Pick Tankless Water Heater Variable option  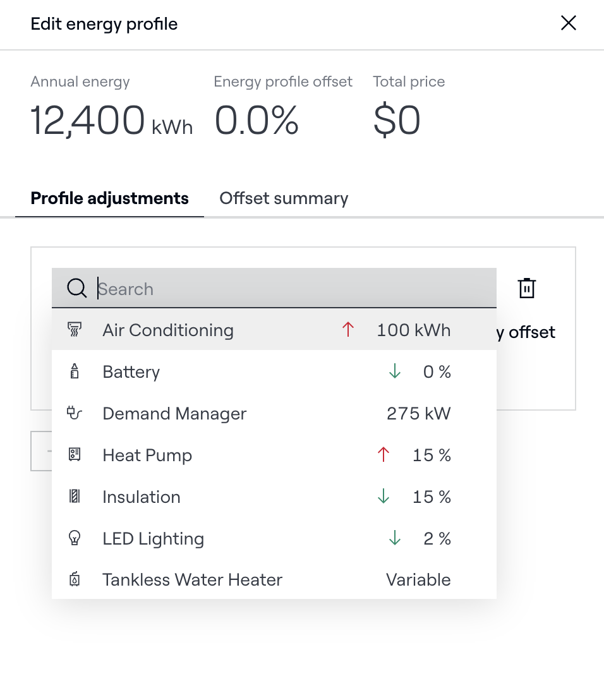coord(192,579)
